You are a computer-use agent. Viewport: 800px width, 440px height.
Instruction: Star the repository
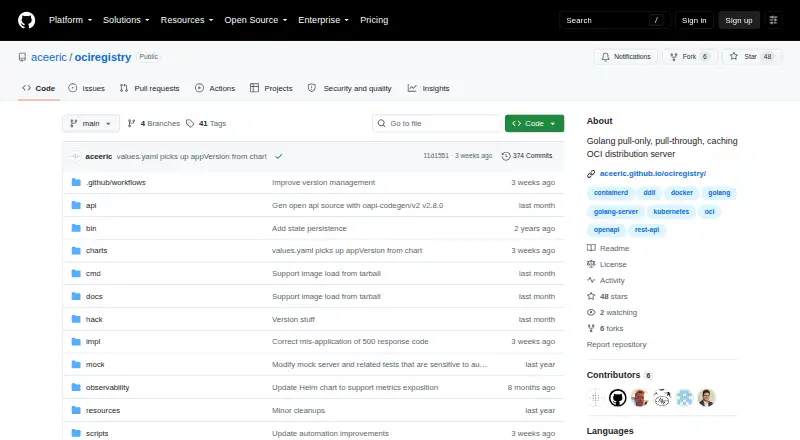click(x=752, y=57)
